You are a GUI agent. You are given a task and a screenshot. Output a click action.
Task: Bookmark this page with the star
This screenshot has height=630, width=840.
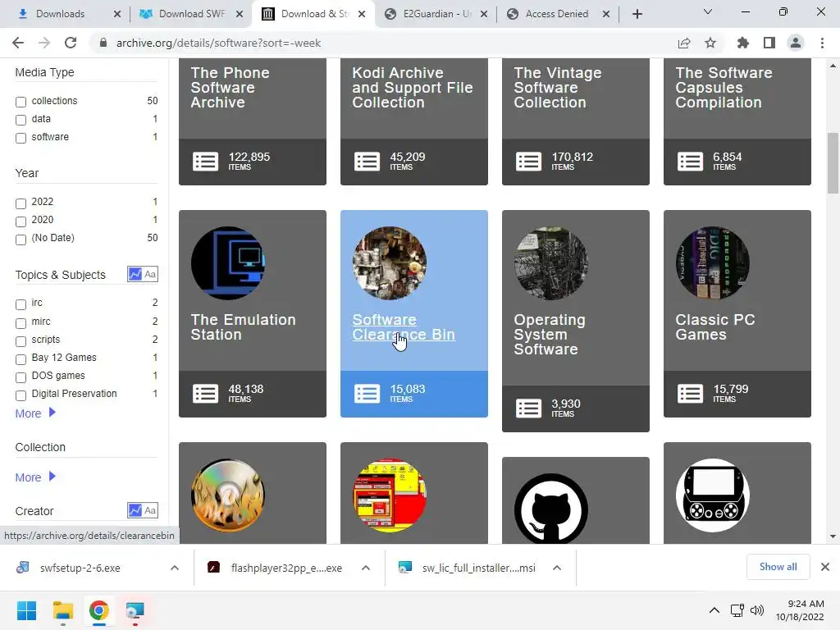click(x=710, y=43)
